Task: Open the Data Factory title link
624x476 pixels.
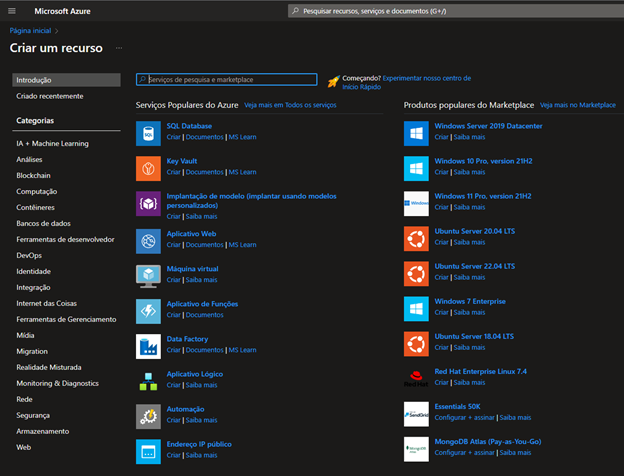Action: click(x=187, y=339)
